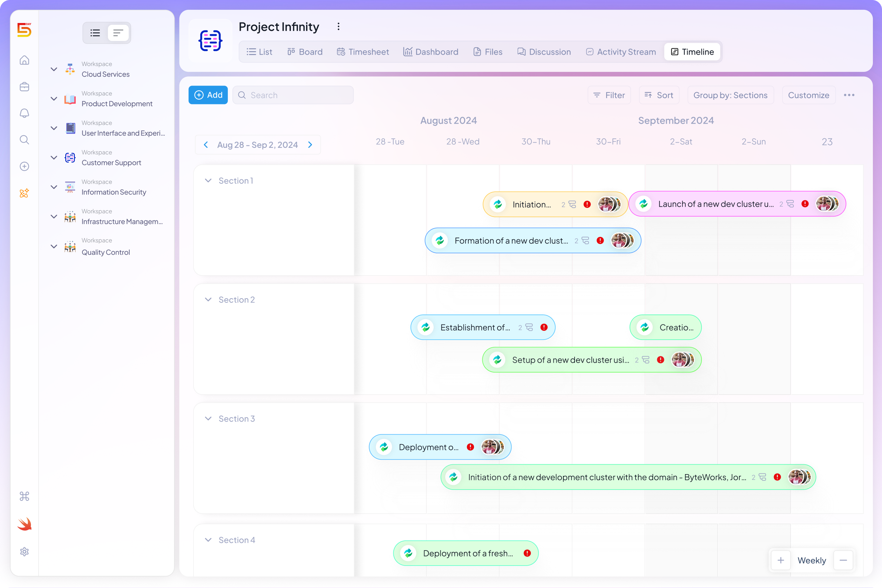This screenshot has height=588, width=882.
Task: Increase timeline zoom with the plus stepper
Action: coord(780,560)
